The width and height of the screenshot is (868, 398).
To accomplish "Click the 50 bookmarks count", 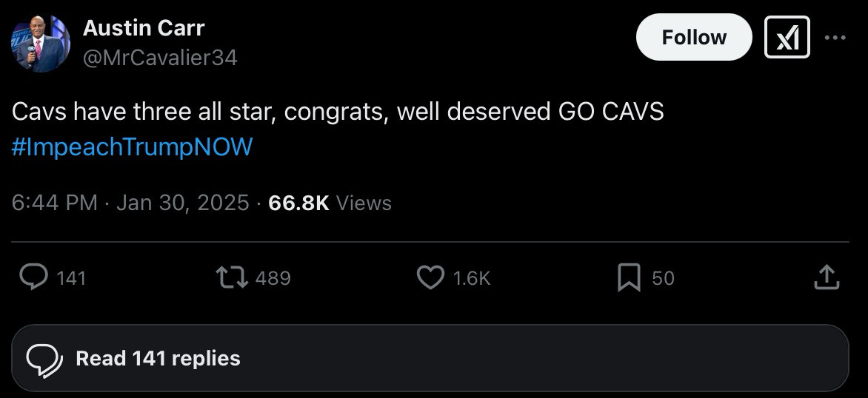I will point(663,278).
